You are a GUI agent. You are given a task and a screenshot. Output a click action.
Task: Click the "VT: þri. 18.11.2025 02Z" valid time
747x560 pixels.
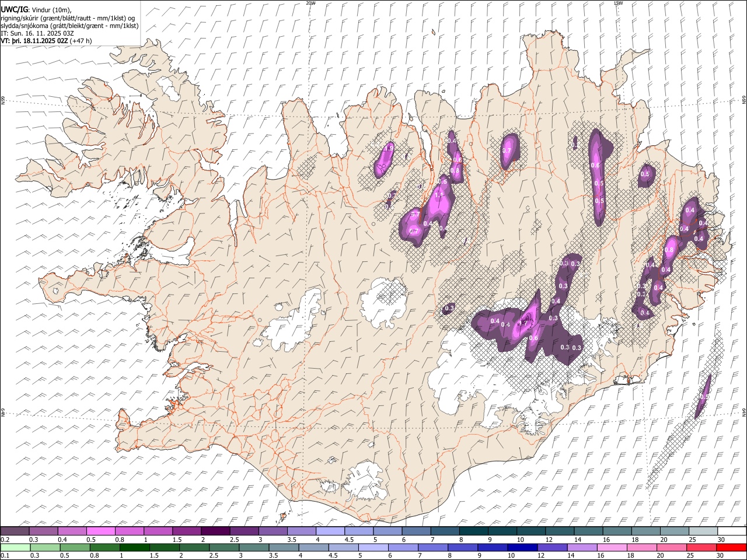34,41
